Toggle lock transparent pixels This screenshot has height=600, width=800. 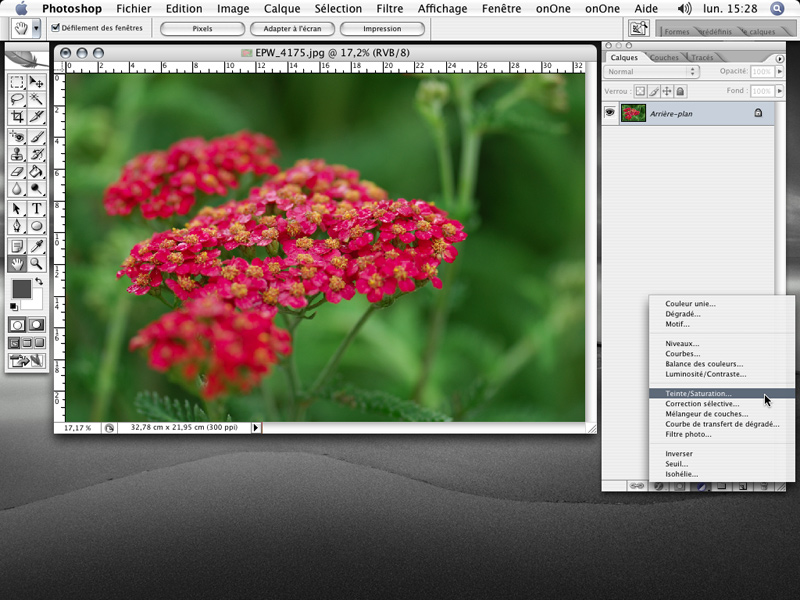coord(640,91)
